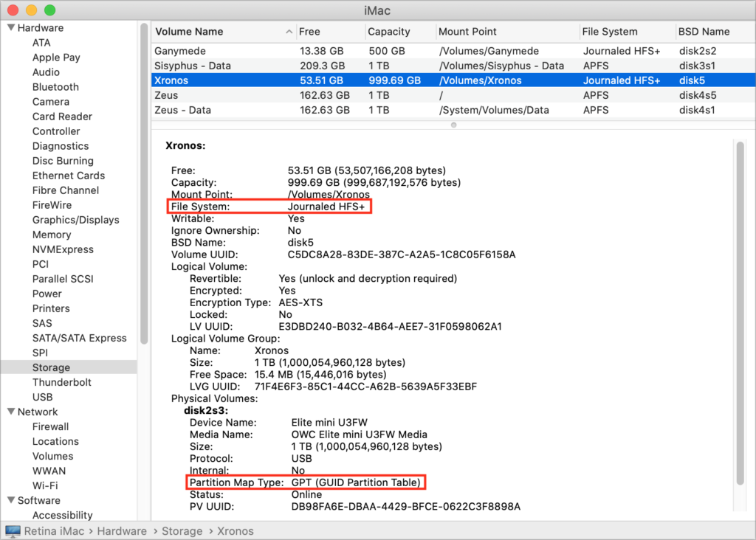Image resolution: width=756 pixels, height=540 pixels.
Task: Click Storage in the bottom path bar
Action: click(182, 531)
